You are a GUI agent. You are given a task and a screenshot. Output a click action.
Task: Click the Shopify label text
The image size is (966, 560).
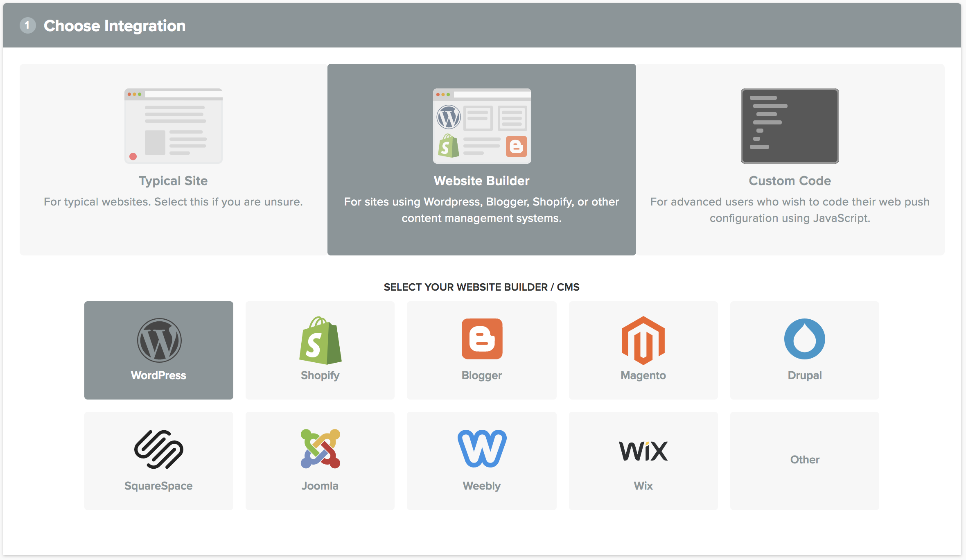320,375
